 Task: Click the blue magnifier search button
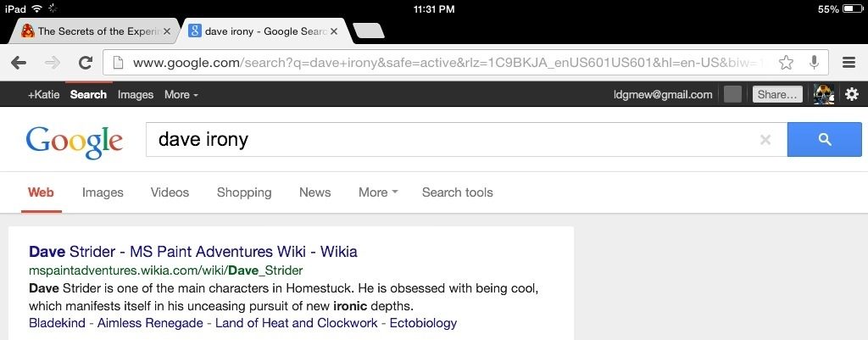[825, 140]
